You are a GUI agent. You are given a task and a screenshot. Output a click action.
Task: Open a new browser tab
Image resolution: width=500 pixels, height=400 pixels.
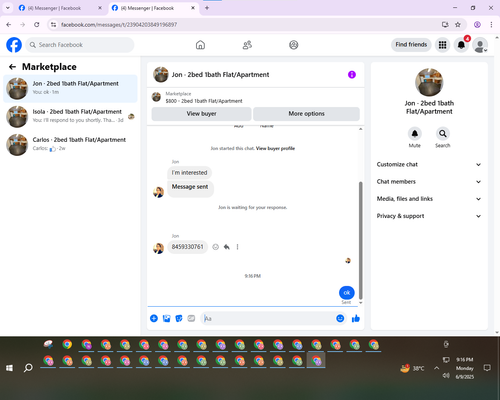coord(207,8)
